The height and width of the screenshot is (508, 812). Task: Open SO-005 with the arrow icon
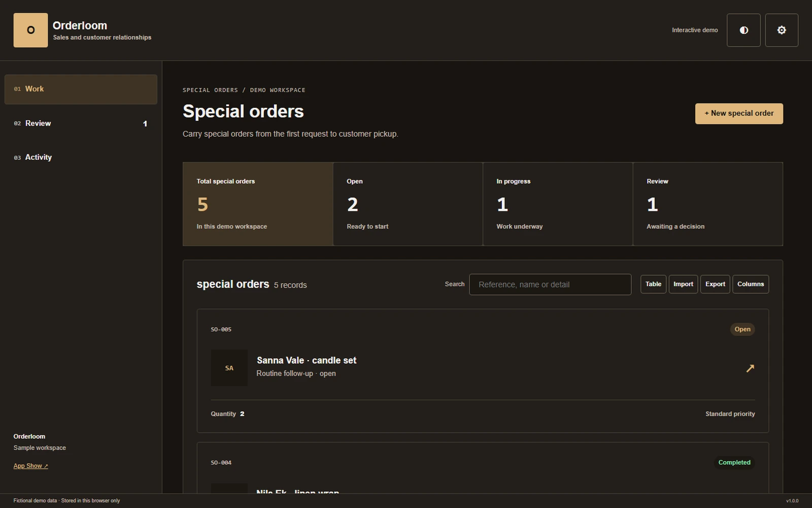pyautogui.click(x=750, y=368)
